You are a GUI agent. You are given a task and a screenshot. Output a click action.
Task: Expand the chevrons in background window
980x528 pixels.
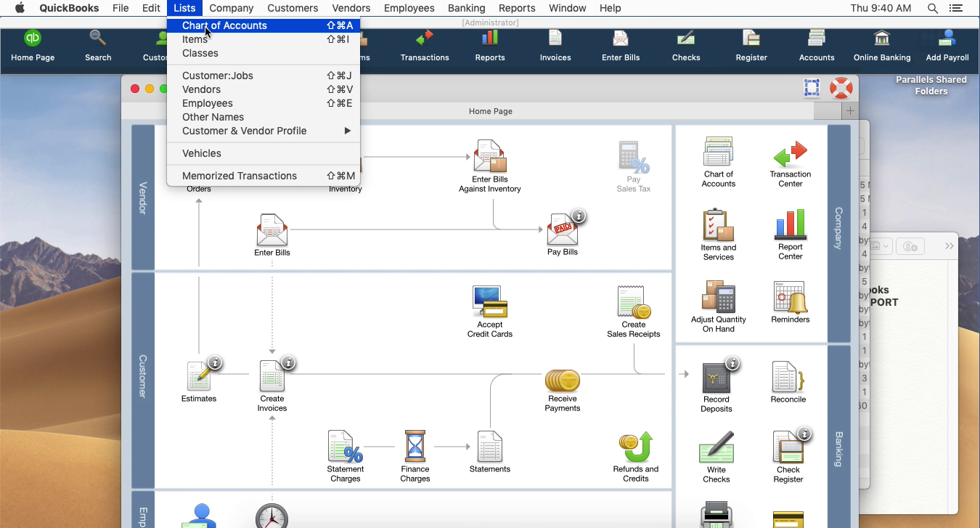949,246
